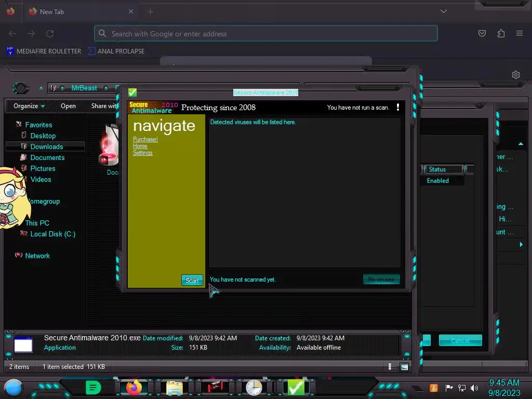Focus the Search with Google address field
The width and height of the screenshot is (532, 399).
click(x=265, y=34)
